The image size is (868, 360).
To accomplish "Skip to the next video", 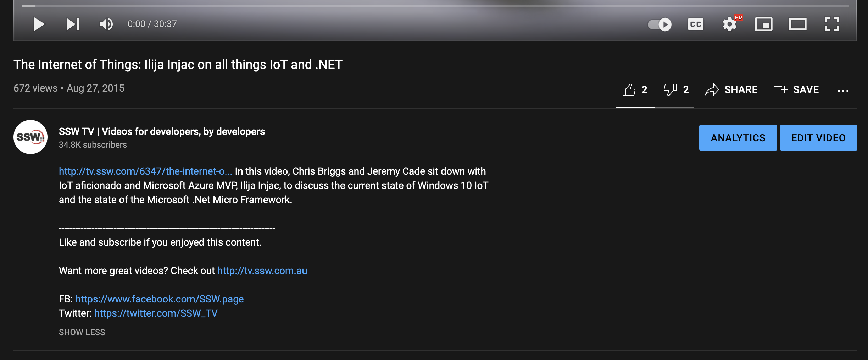I will click(73, 24).
